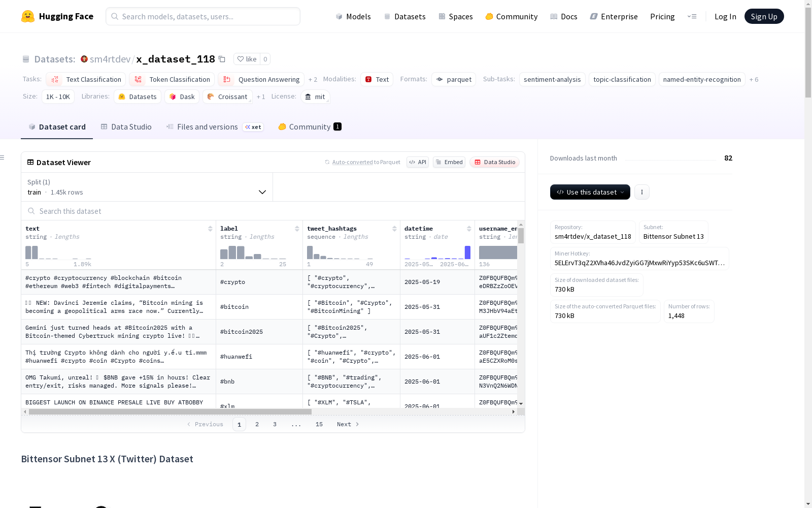Select the Question Answering task tag
The height and width of the screenshot is (508, 812).
[x=261, y=79]
